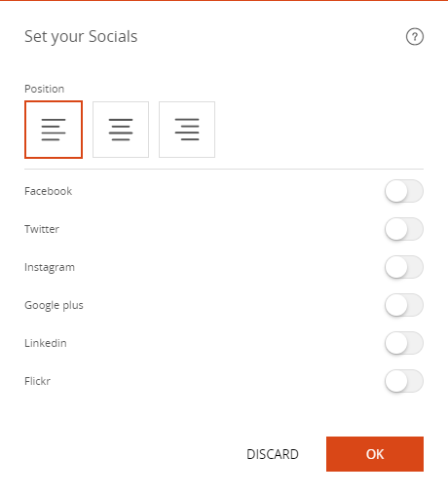The width and height of the screenshot is (448, 495).
Task: Enable the Google plus switch
Action: click(404, 305)
